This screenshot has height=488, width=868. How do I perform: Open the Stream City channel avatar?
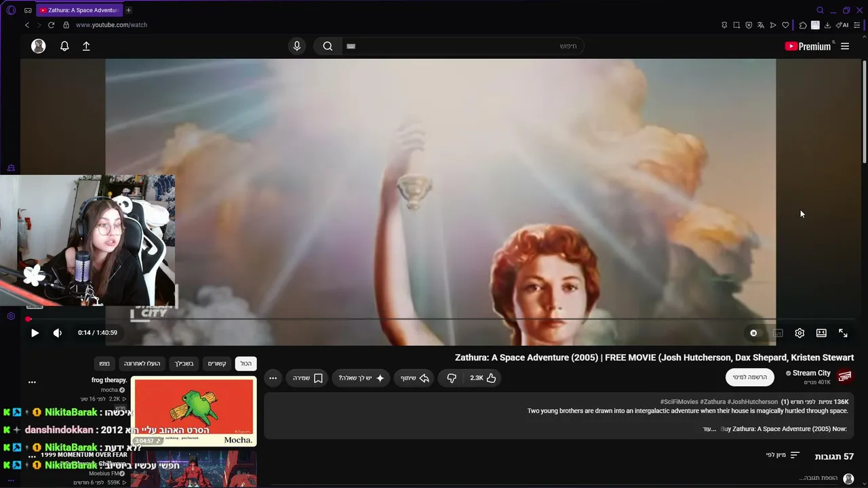845,376
